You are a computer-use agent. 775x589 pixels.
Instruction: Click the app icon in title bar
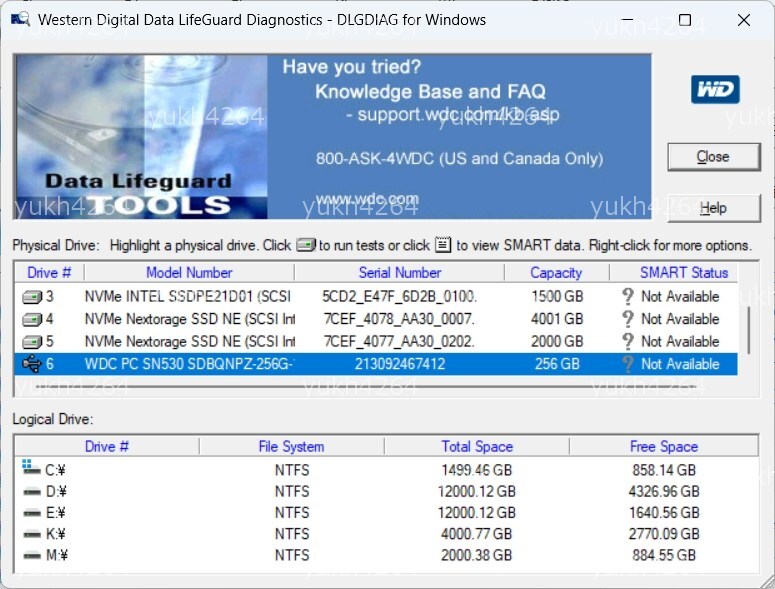pyautogui.click(x=19, y=20)
